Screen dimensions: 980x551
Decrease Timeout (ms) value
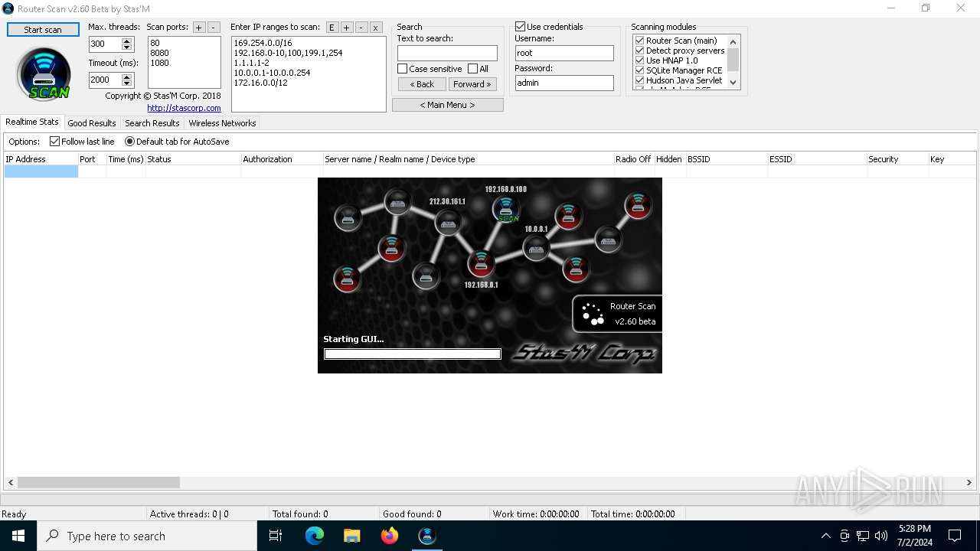(x=127, y=83)
